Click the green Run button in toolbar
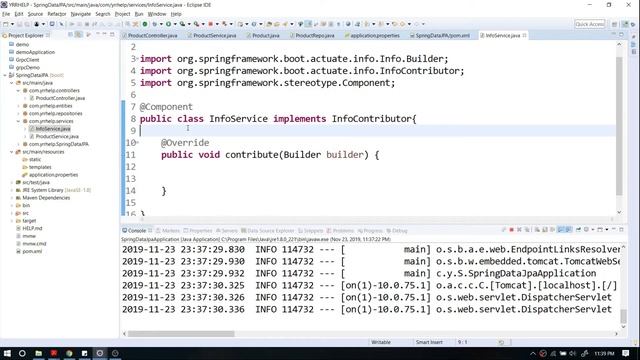640x360 pixels. 168,24
